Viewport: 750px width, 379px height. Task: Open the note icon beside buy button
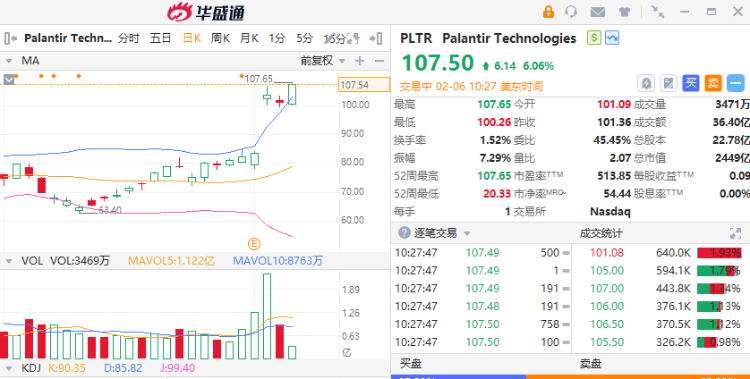coord(668,83)
